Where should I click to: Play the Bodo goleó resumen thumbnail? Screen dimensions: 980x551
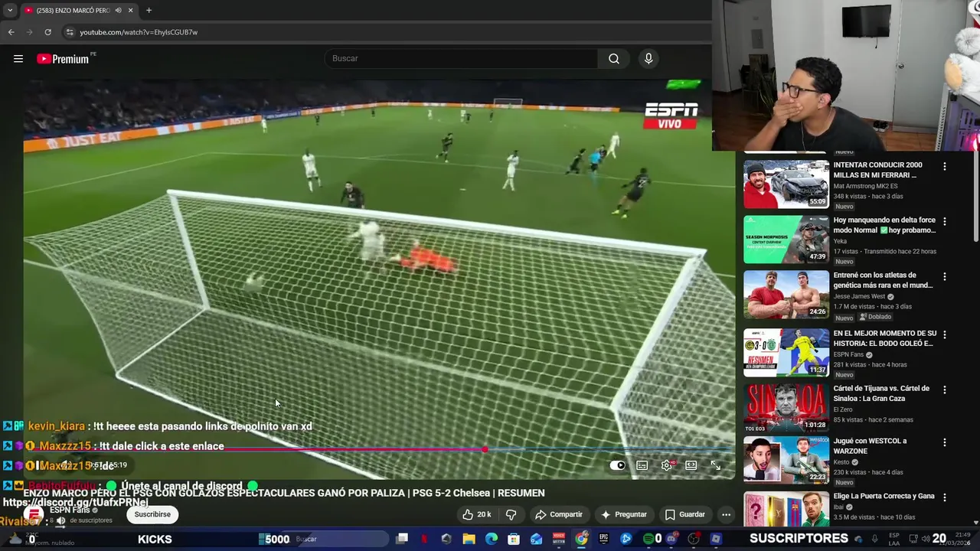pyautogui.click(x=786, y=352)
